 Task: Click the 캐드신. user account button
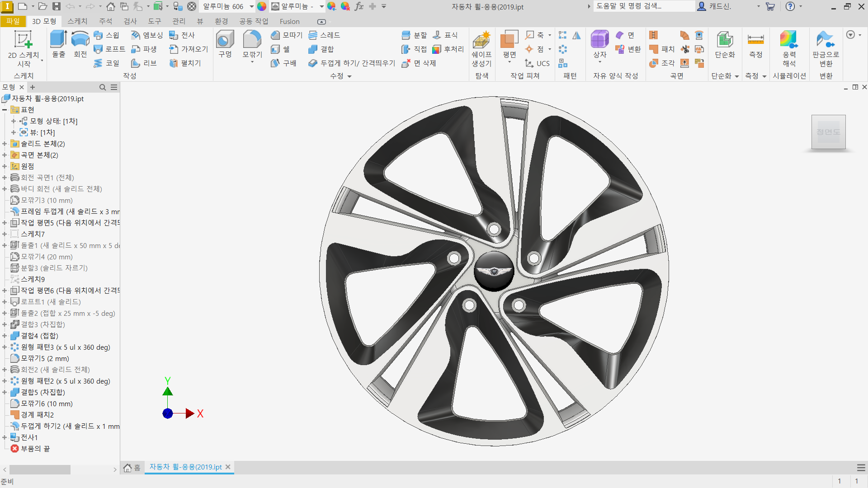[x=714, y=6]
